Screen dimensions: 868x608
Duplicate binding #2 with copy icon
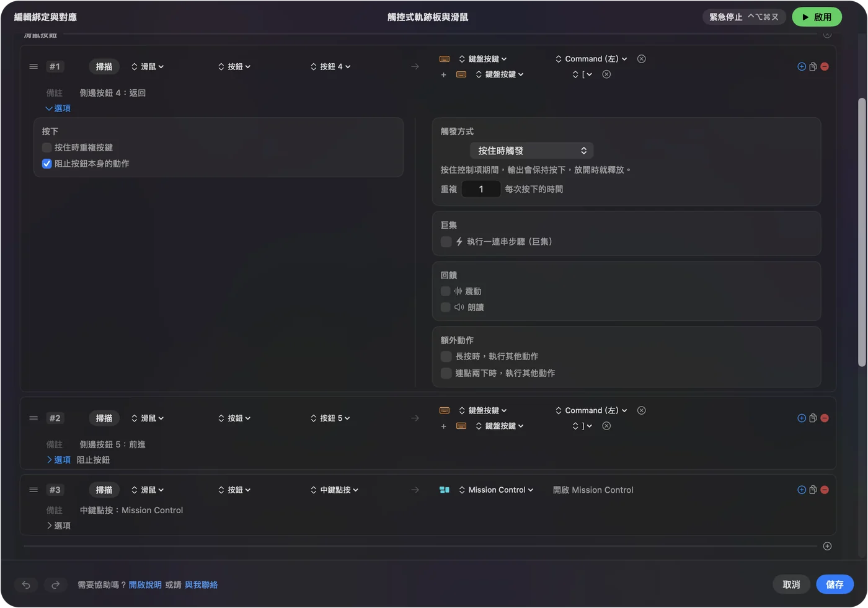[813, 418]
